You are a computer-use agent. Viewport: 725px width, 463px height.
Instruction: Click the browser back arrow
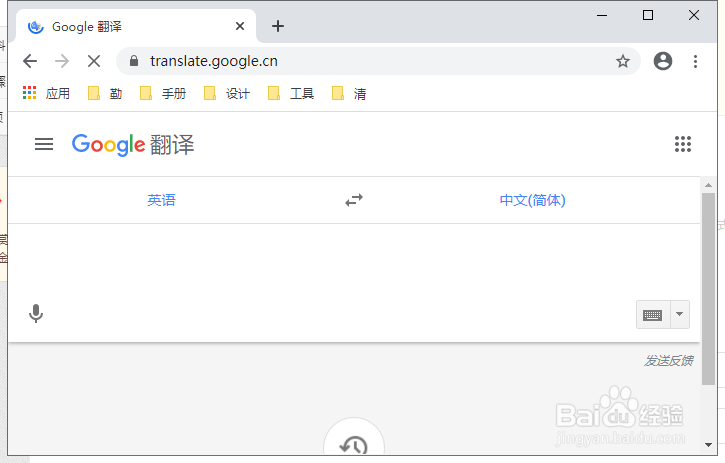[x=30, y=61]
